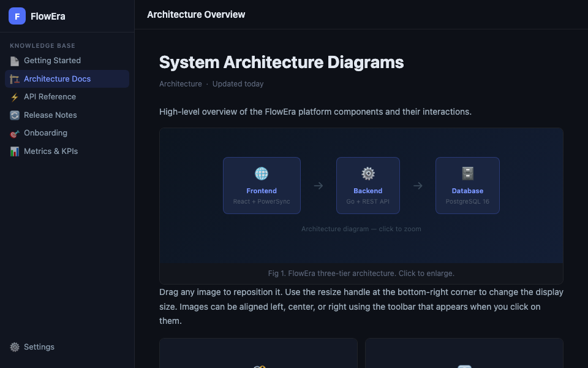This screenshot has height=368, width=588.
Task: Click the Settings gear icon in sidebar
Action: [x=15, y=347]
